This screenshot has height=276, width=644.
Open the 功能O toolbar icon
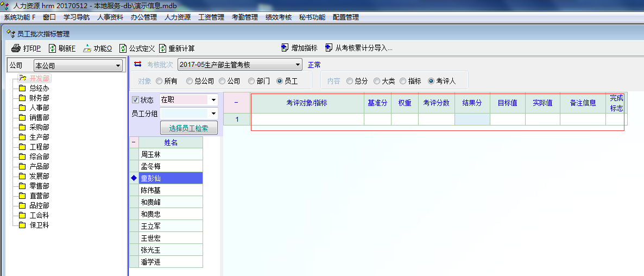[x=87, y=48]
